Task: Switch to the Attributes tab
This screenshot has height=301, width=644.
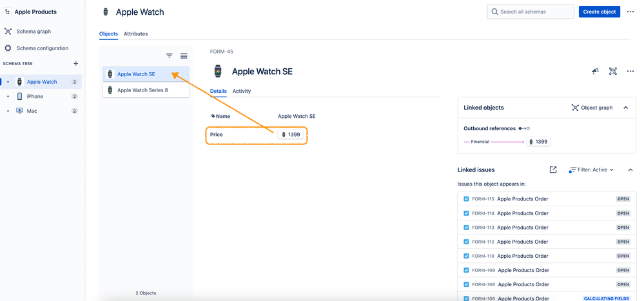Action: coord(135,34)
